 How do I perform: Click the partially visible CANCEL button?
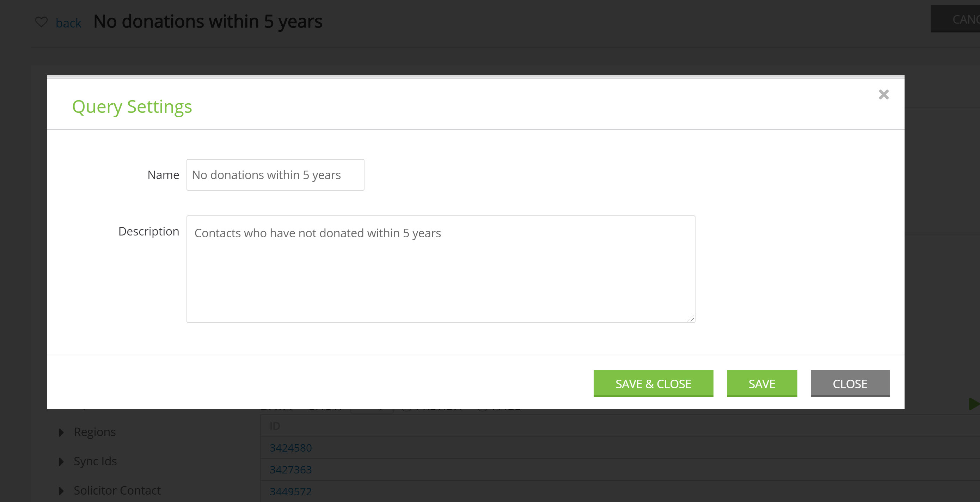click(955, 19)
